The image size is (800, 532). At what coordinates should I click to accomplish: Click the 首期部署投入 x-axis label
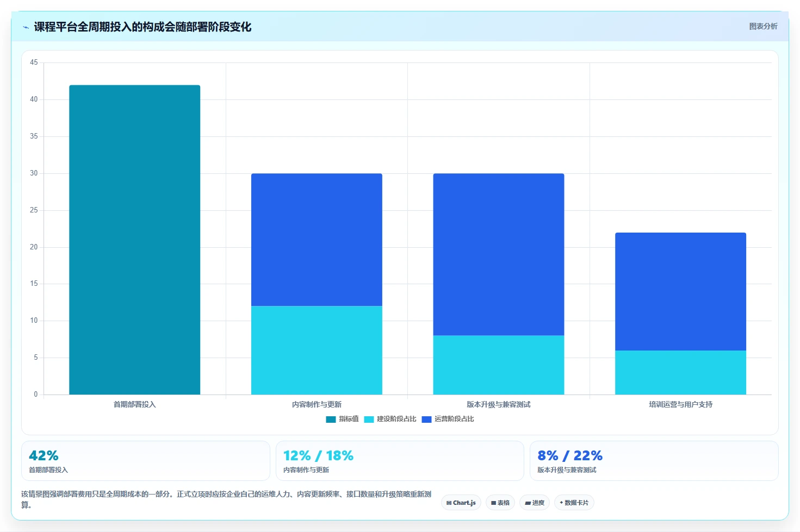click(135, 404)
